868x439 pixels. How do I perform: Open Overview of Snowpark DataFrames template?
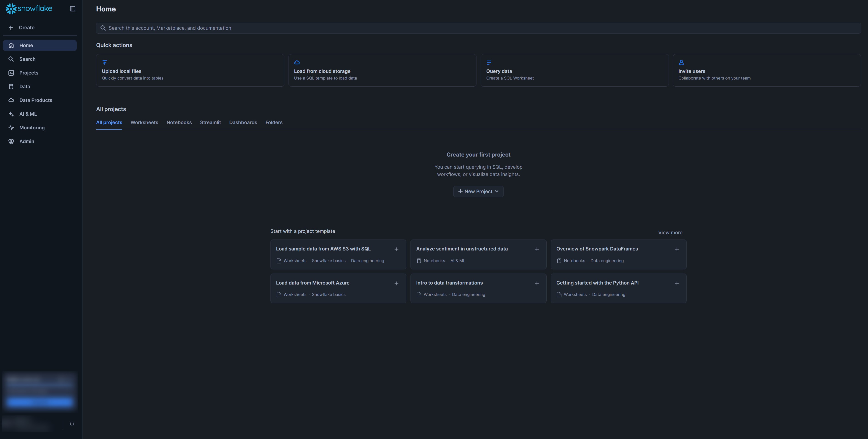tap(618, 255)
